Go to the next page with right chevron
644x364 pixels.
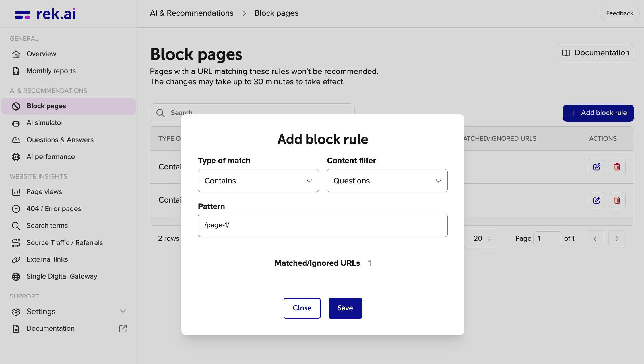(617, 239)
